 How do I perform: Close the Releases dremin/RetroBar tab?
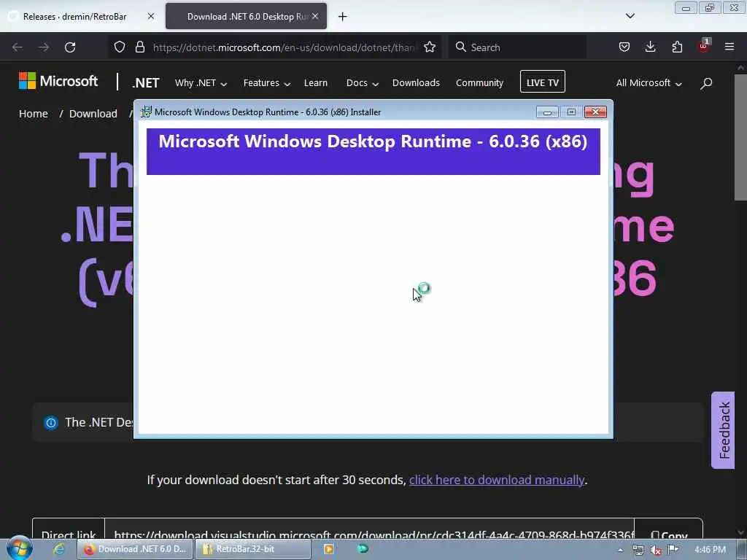point(151,16)
